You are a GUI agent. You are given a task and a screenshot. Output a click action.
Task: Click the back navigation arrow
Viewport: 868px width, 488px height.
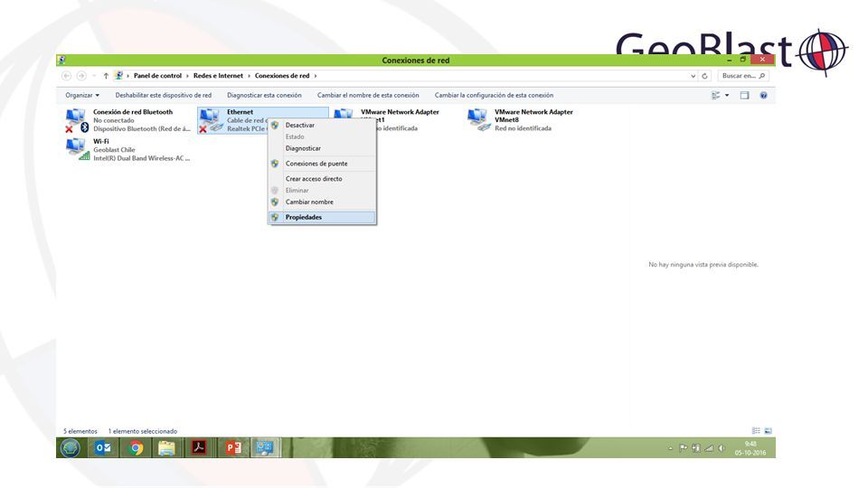click(x=66, y=76)
